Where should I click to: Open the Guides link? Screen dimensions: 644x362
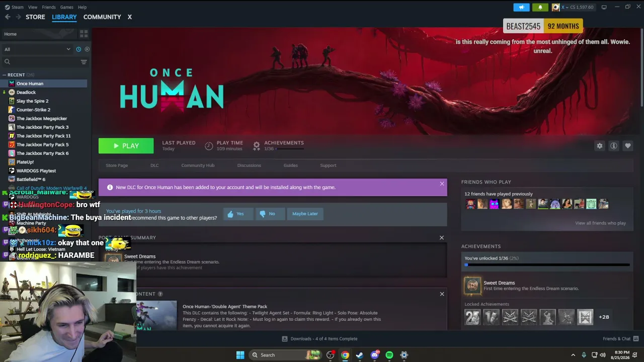[x=290, y=165]
